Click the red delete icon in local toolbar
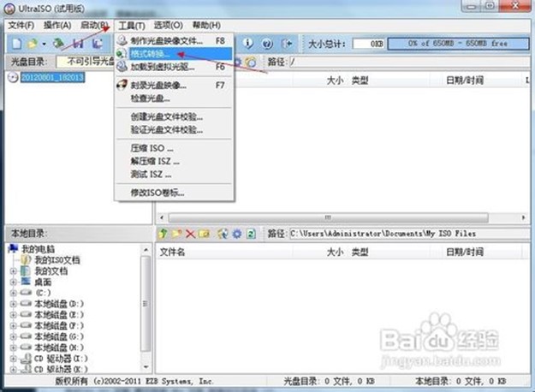The height and width of the screenshot is (392, 535). coord(191,233)
